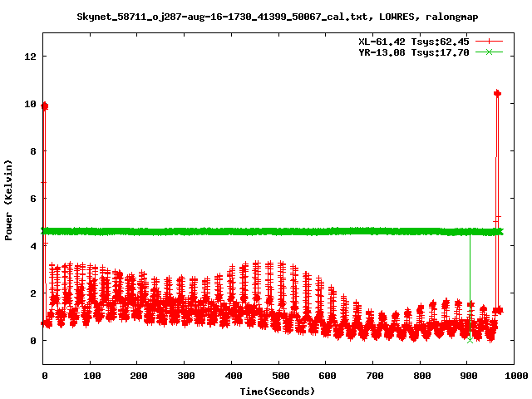Click the x-axis tick label 100
The image size is (532, 399).
point(91,376)
